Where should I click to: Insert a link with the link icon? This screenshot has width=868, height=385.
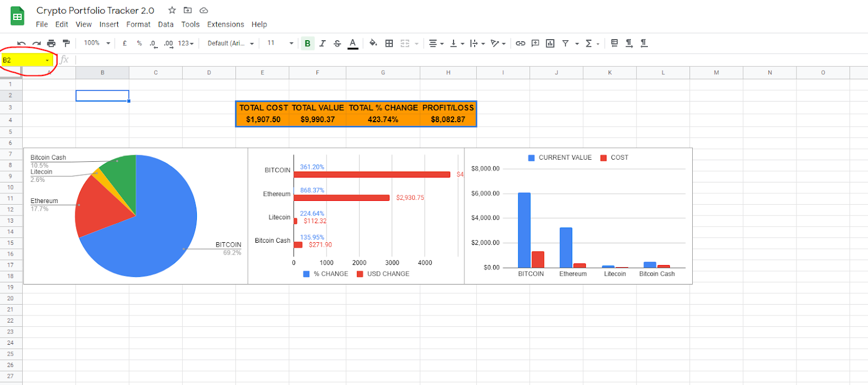point(520,43)
